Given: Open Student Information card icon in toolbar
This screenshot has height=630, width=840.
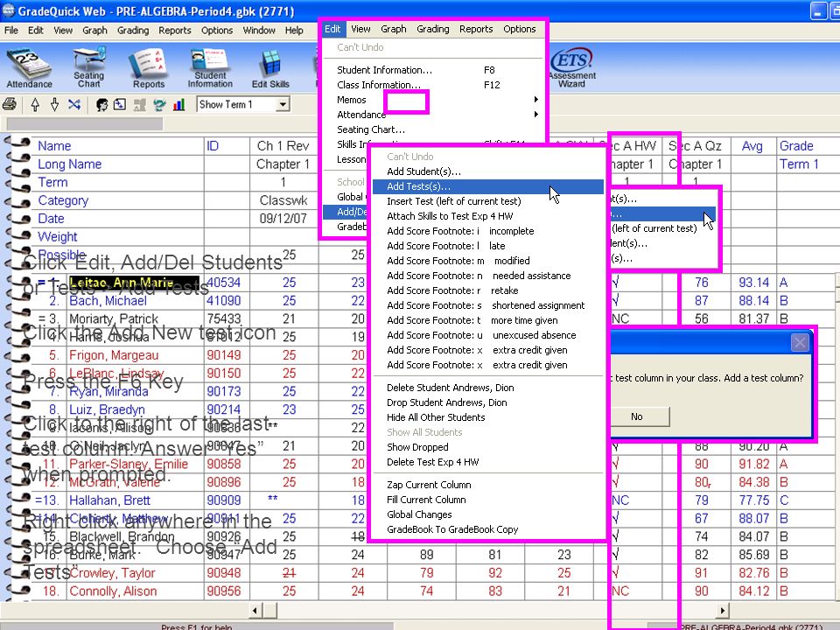Looking at the screenshot, I should (x=210, y=67).
